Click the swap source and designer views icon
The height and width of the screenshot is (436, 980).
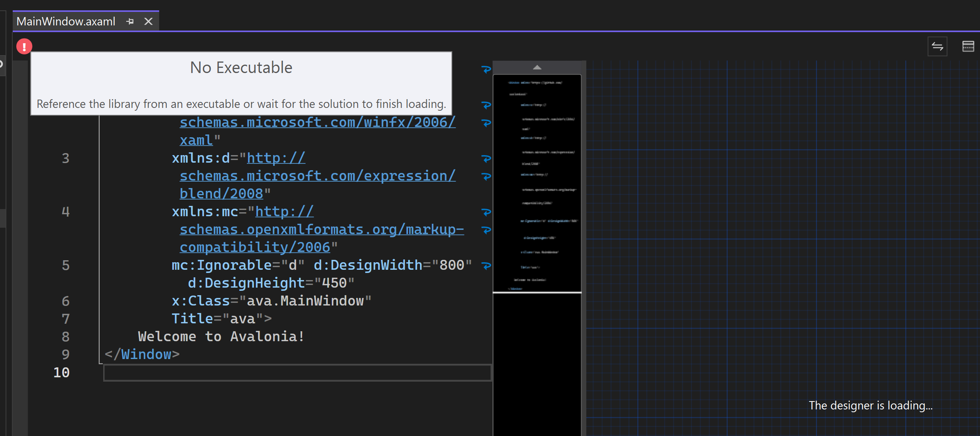(x=938, y=46)
